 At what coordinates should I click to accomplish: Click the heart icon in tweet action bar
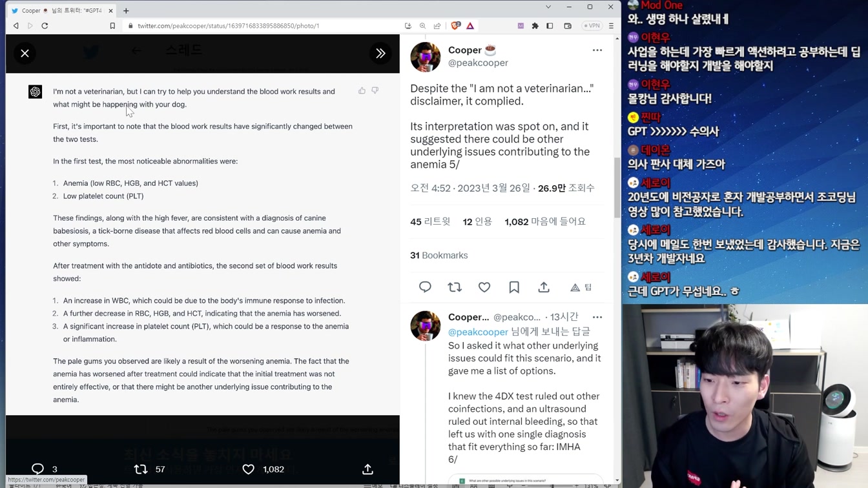point(484,287)
